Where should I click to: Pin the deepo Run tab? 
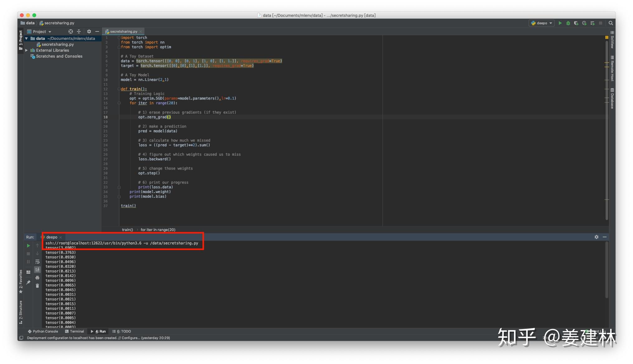pos(28,282)
